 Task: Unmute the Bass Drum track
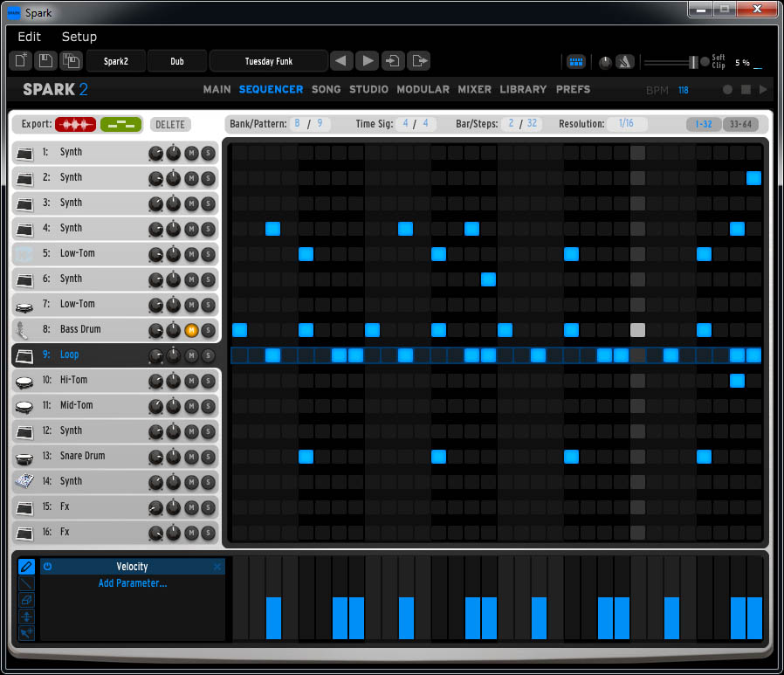pos(191,330)
